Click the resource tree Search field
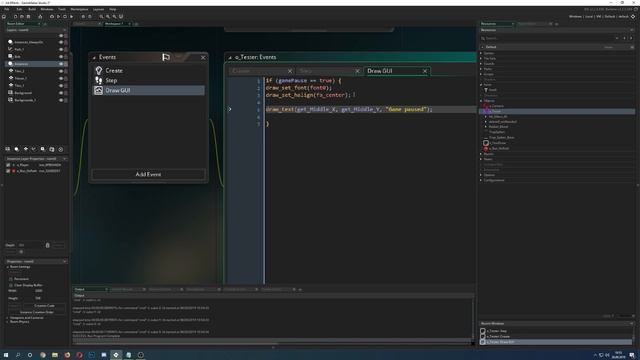Viewport: 640px width, 360px height. tap(547, 38)
